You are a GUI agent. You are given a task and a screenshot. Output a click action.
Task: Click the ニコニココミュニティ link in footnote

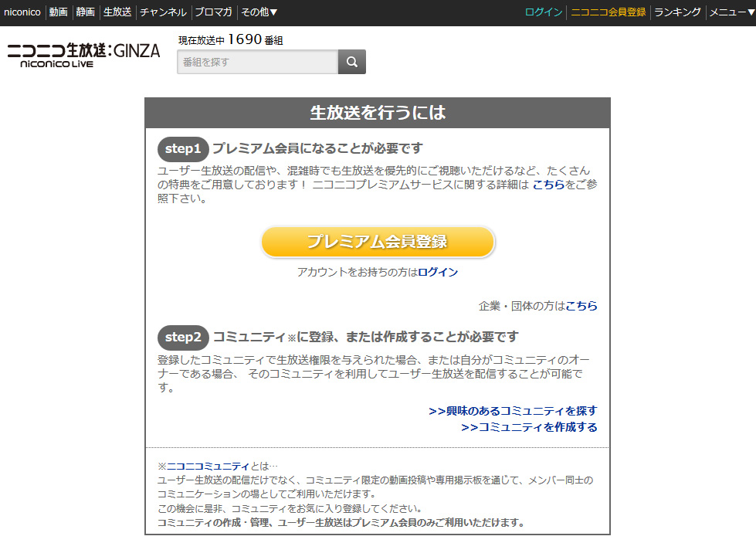click(208, 467)
